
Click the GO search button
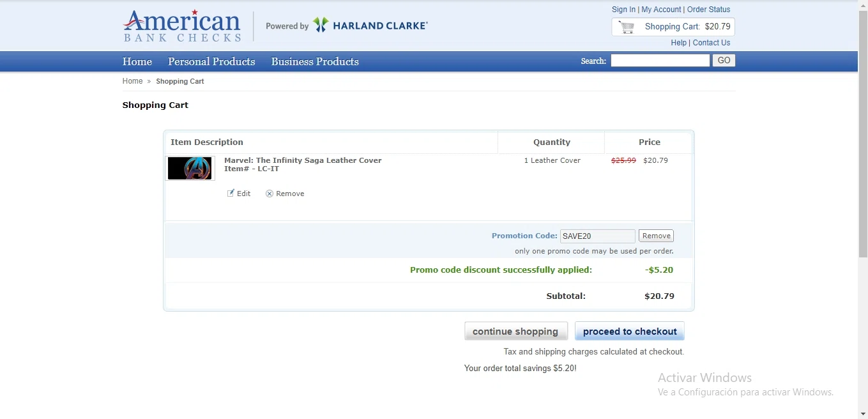pos(724,61)
